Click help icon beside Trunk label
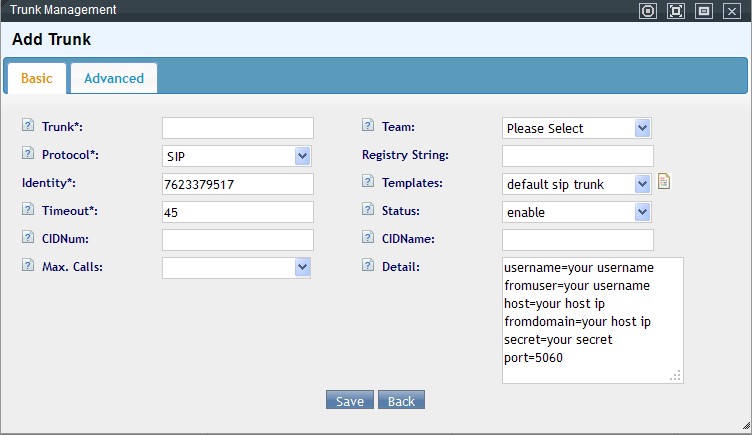Screen dimensions: 752x435 point(28,127)
